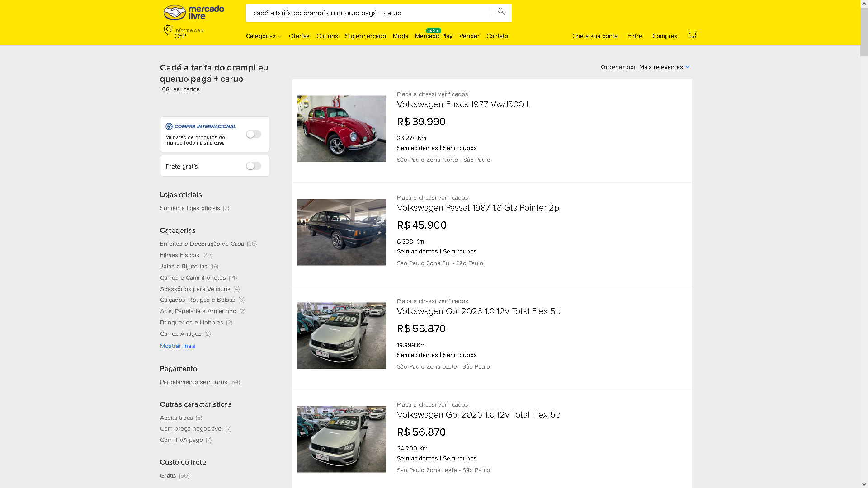Click the R$ 45.900 price
Viewport: 868px width, 488px height.
coord(422,225)
